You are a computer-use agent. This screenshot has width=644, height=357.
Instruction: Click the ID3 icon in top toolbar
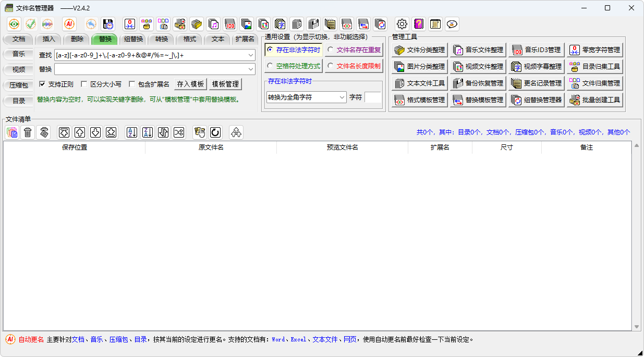point(229,24)
